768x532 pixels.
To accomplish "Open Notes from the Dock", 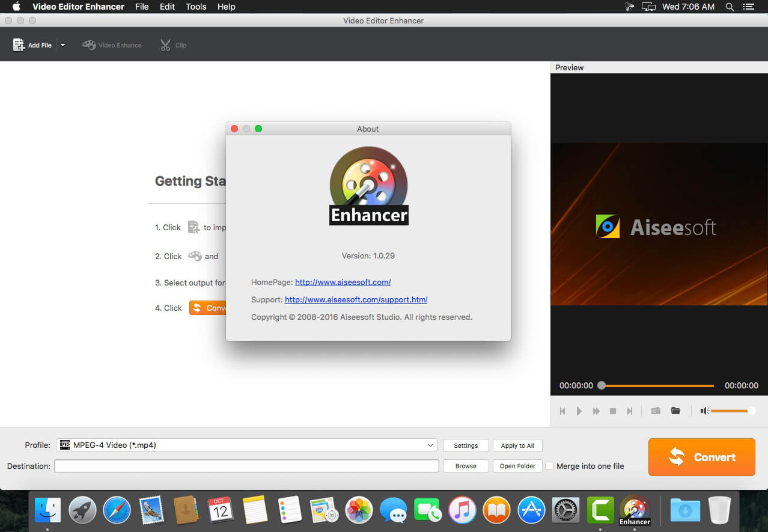I will [x=255, y=510].
